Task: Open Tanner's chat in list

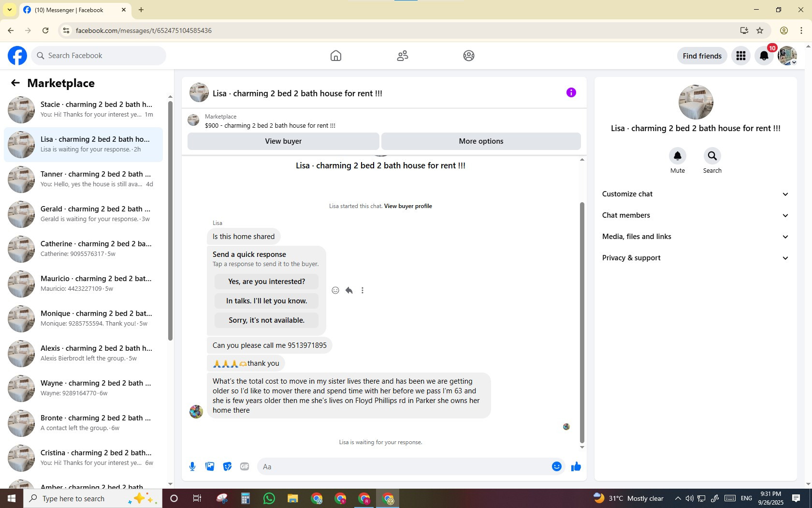Action: (x=83, y=179)
